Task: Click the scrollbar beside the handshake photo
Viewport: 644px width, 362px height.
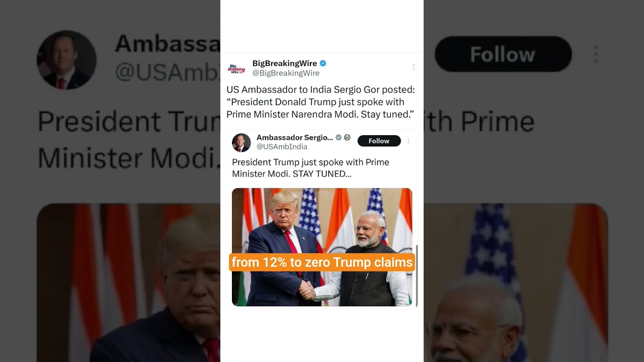Action: [x=417, y=276]
